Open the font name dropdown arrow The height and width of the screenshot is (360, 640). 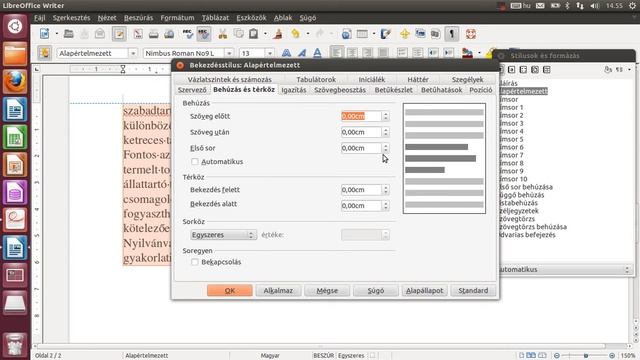(x=229, y=53)
